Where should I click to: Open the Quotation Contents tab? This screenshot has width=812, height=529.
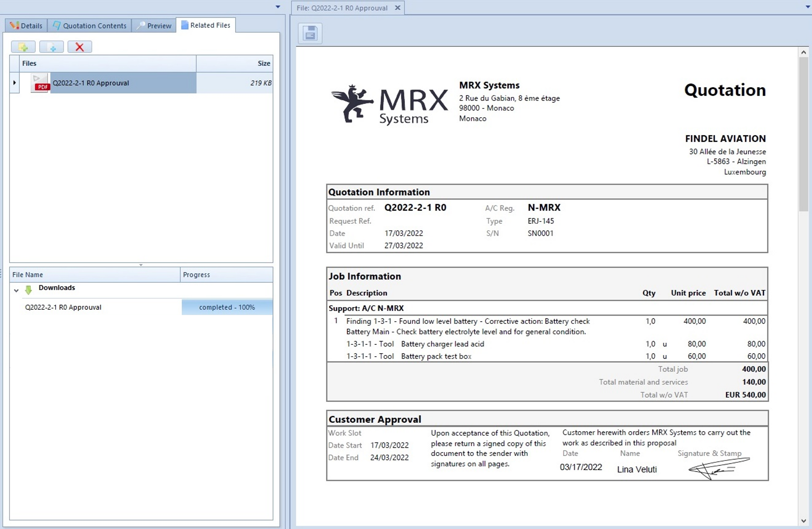point(90,26)
